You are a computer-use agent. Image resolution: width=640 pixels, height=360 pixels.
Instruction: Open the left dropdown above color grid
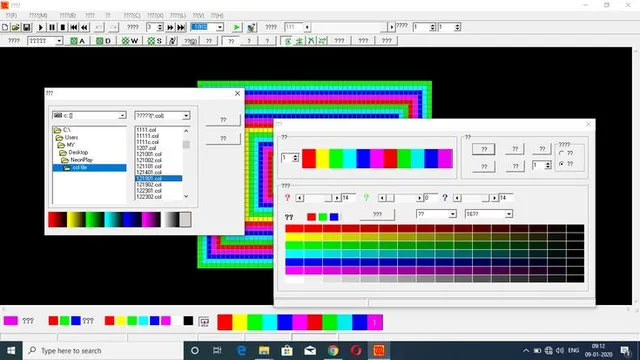pyautogui.click(x=452, y=214)
